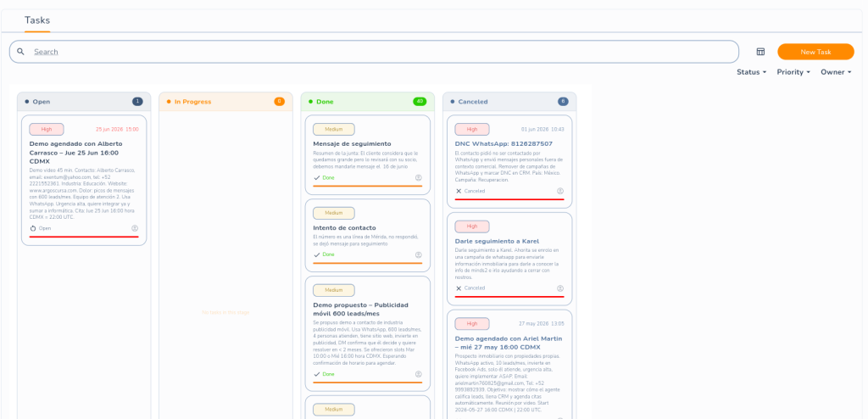Click the Canceled column count badge
The image size is (868, 419).
[x=563, y=102]
